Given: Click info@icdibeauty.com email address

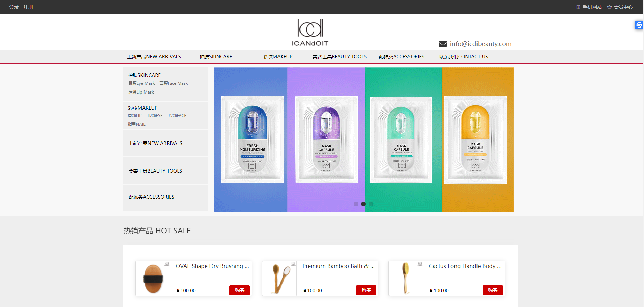Looking at the screenshot, I should 481,44.
